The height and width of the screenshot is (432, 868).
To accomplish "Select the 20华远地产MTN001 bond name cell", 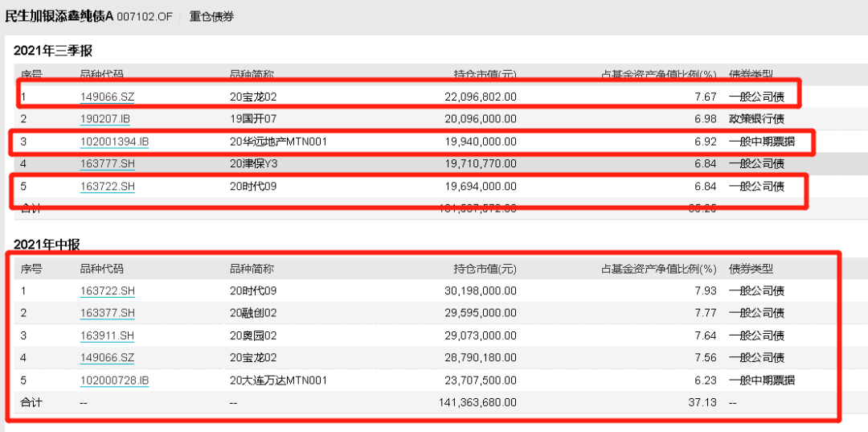I will pos(278,142).
